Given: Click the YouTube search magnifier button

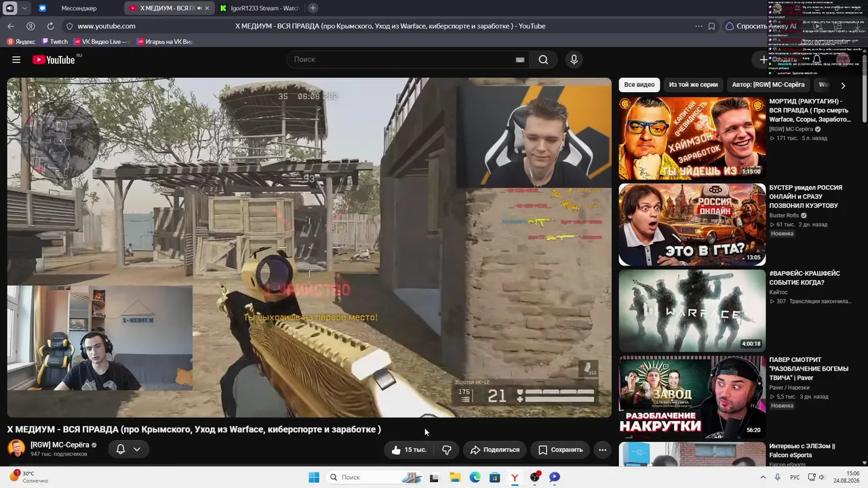Looking at the screenshot, I should [x=543, y=60].
